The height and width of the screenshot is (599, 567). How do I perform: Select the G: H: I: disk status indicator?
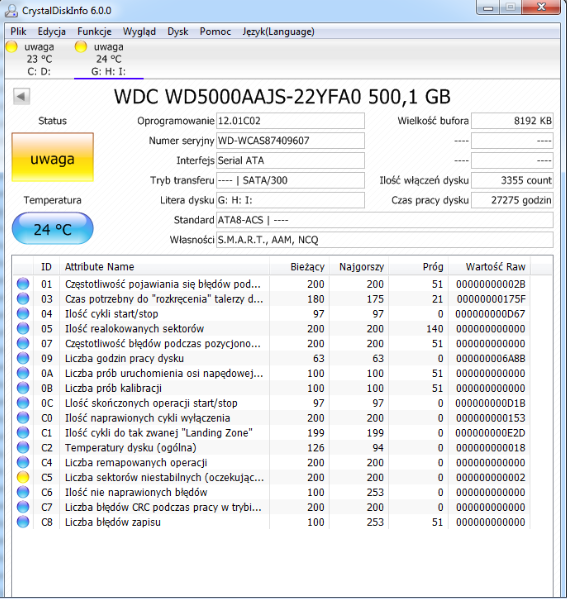pos(109,59)
